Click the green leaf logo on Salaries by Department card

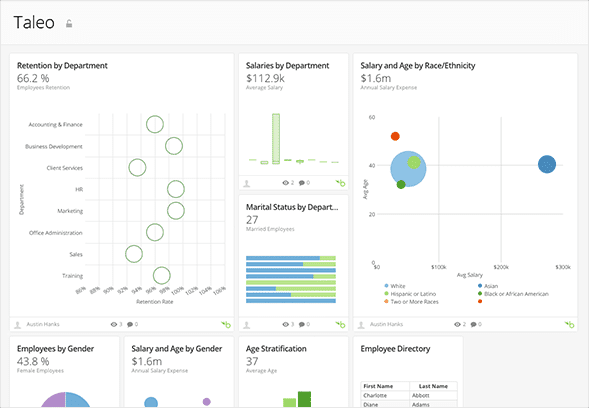pyautogui.click(x=340, y=183)
